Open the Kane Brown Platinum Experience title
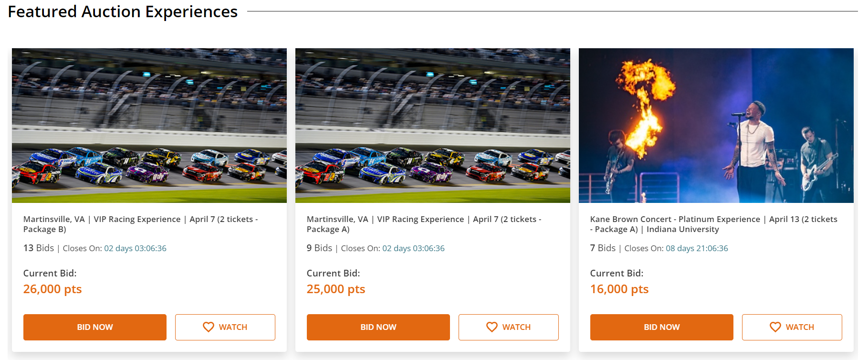Viewport: 868px width, 360px height. pos(713,224)
